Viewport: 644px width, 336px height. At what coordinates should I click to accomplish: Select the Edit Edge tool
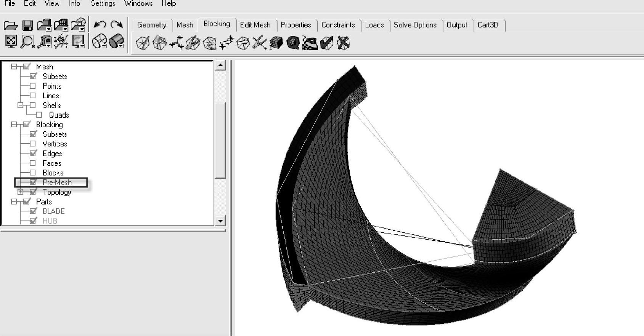[x=259, y=43]
